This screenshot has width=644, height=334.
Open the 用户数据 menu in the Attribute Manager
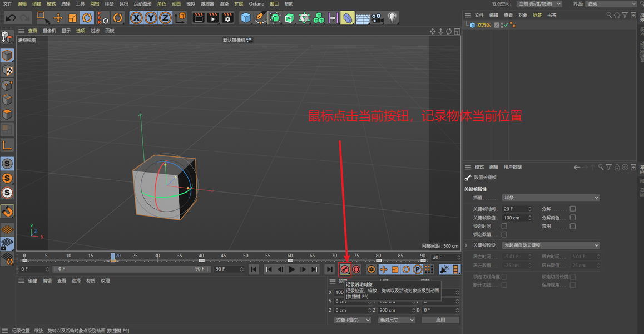click(513, 167)
